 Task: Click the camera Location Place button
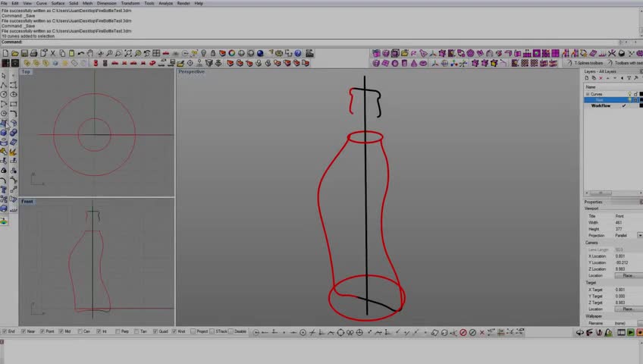tap(628, 275)
